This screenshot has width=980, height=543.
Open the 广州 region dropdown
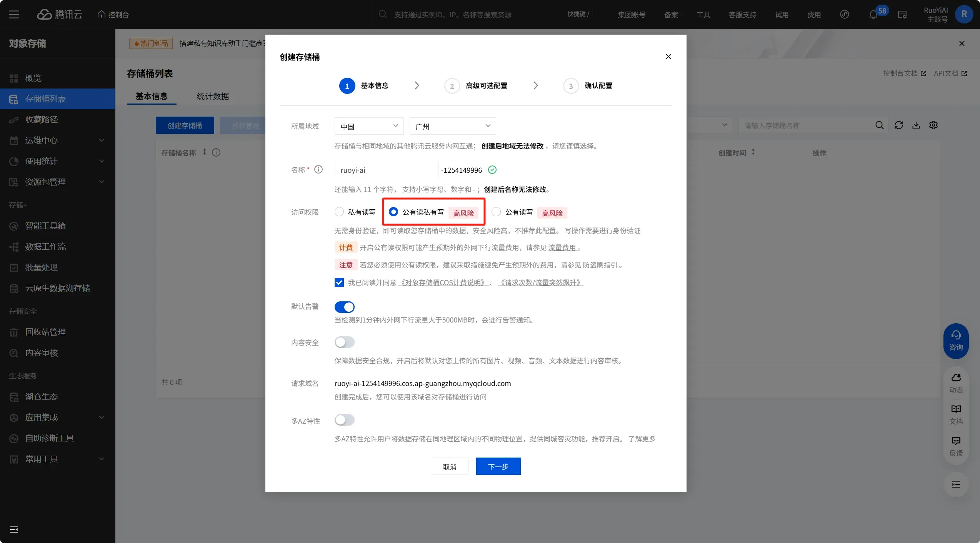(452, 126)
